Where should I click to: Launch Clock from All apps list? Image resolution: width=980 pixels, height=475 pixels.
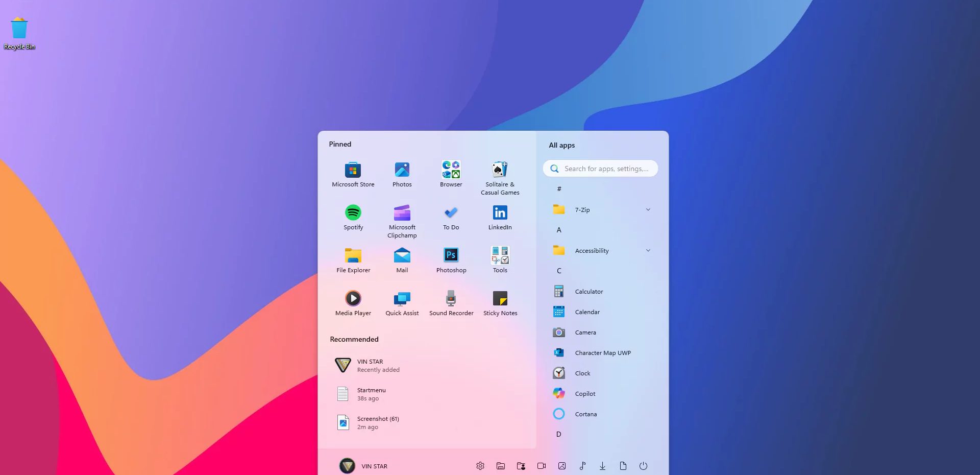601,373
